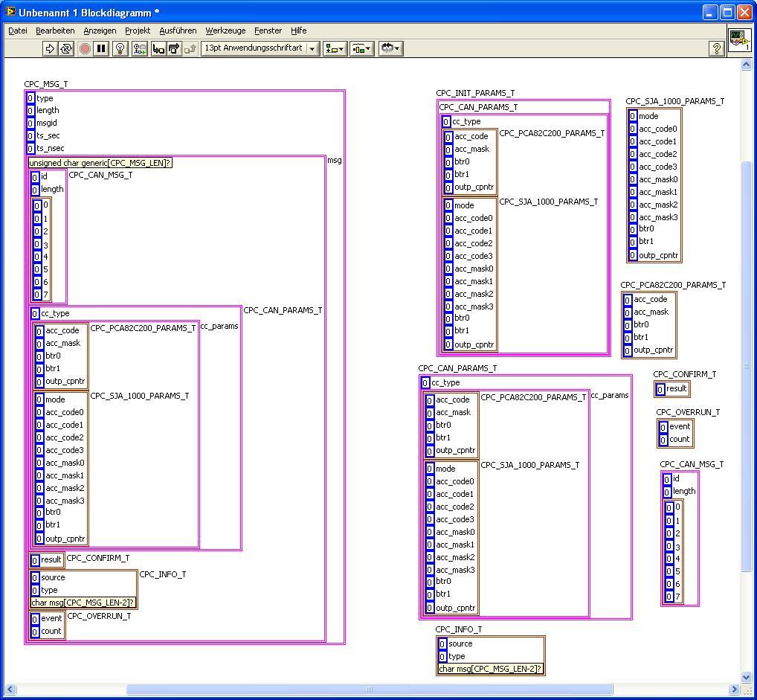Click the vertical scrollbar down arrow
Image resolution: width=757 pixels, height=700 pixels.
(747, 677)
